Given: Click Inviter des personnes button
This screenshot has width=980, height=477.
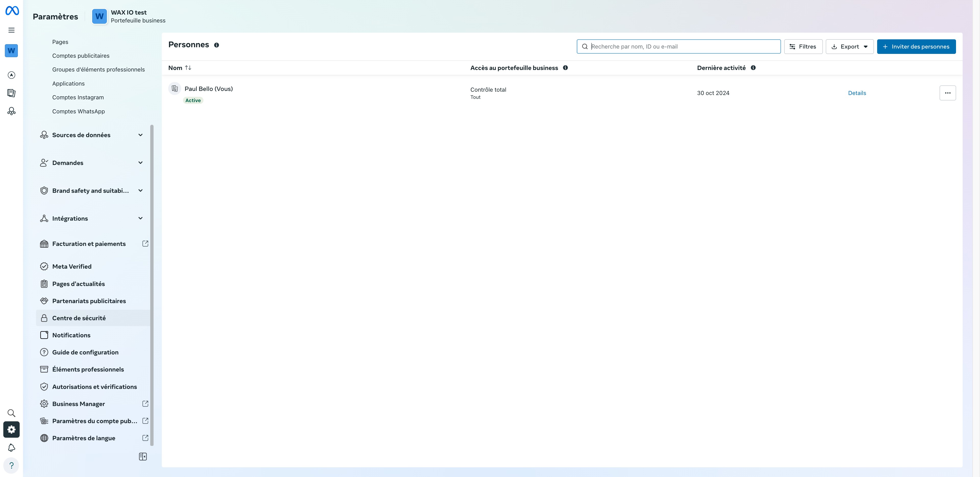Looking at the screenshot, I should point(916,46).
